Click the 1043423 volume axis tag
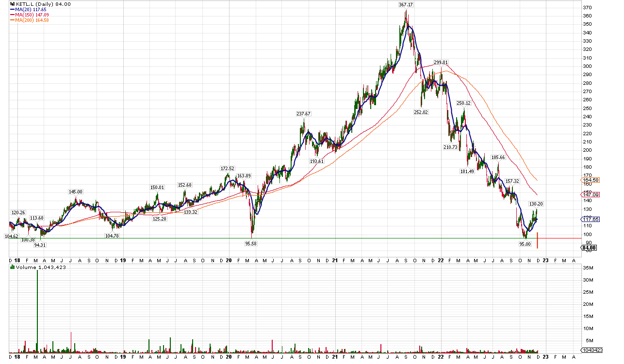 (592, 350)
